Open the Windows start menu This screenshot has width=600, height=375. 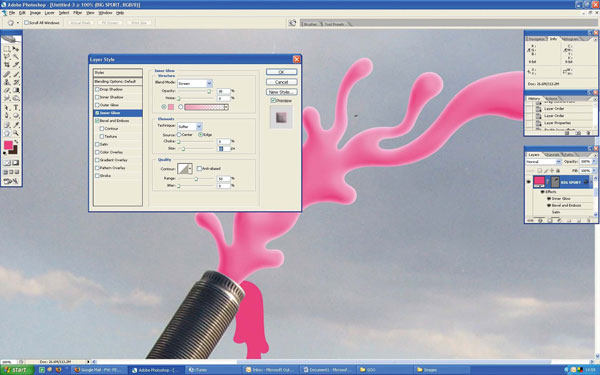coord(16,370)
